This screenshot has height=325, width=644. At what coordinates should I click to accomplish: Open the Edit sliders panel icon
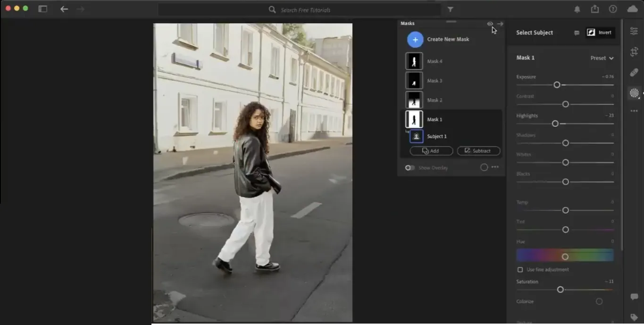(634, 31)
